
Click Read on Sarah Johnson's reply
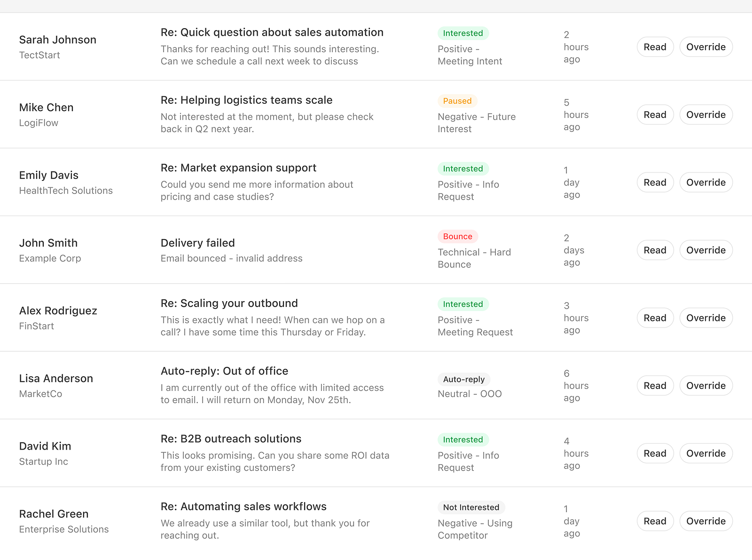pos(655,47)
